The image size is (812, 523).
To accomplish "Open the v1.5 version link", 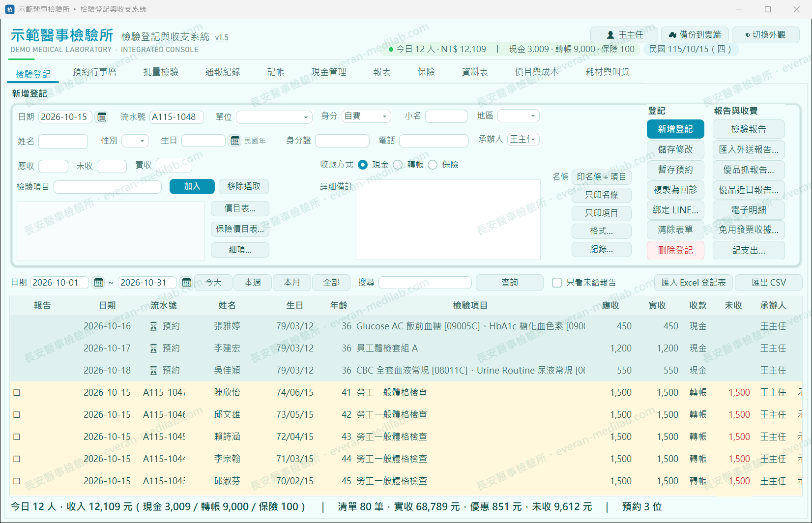I will point(222,37).
